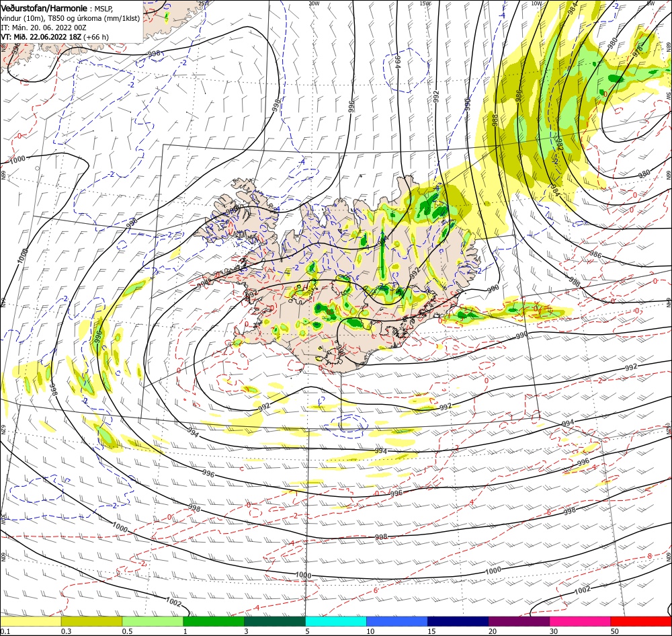Click the light green 0.5 legend swatch
672x636 pixels.
click(x=153, y=621)
